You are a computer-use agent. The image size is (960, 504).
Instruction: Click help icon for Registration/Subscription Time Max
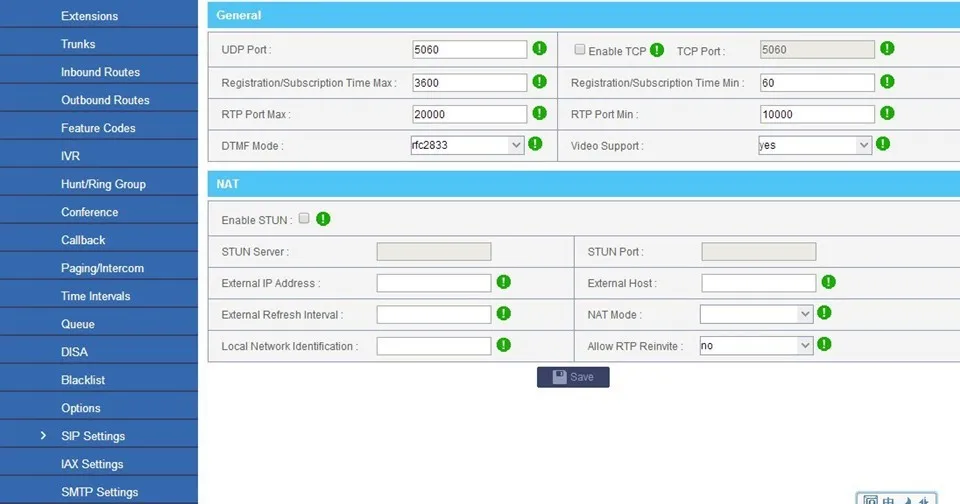click(x=539, y=81)
